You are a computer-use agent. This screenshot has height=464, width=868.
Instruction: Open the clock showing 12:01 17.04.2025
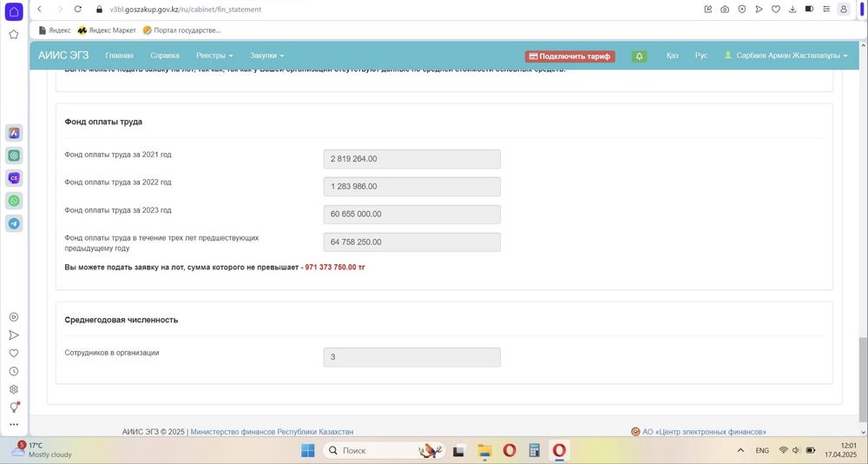[840, 449]
